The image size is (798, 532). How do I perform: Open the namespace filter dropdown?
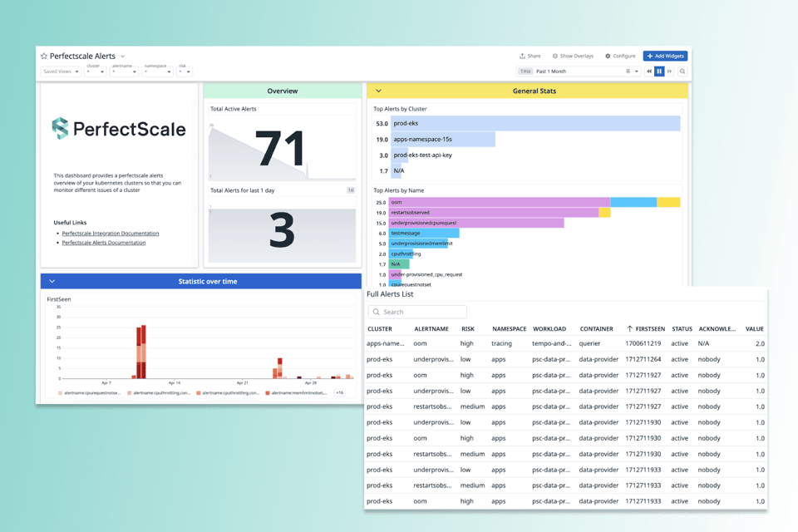(157, 71)
